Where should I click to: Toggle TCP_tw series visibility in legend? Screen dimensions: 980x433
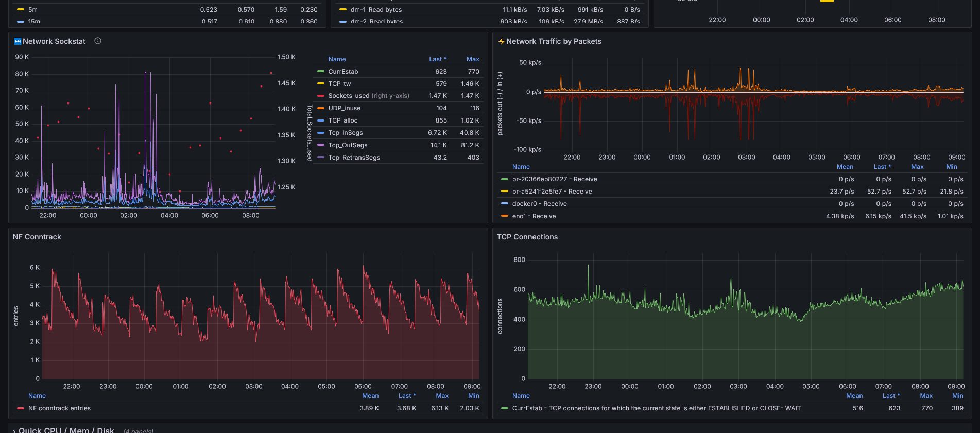point(339,84)
